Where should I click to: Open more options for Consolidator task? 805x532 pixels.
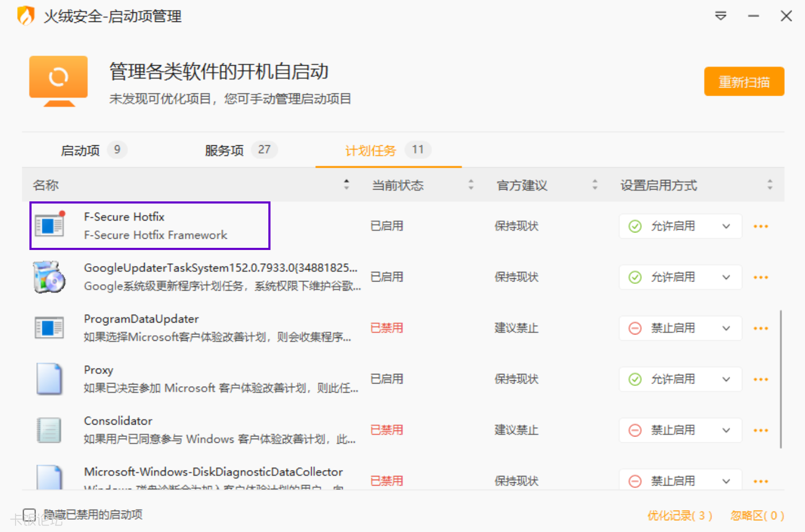(761, 431)
